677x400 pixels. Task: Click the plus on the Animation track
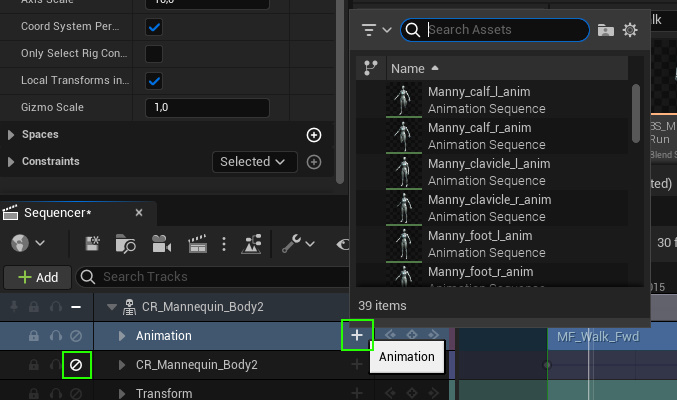357,335
